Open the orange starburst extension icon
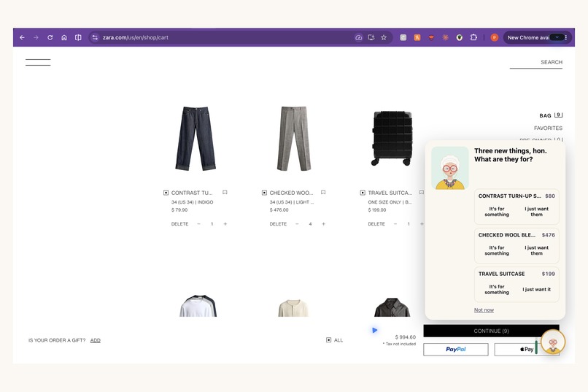The width and height of the screenshot is (588, 392). [445, 37]
